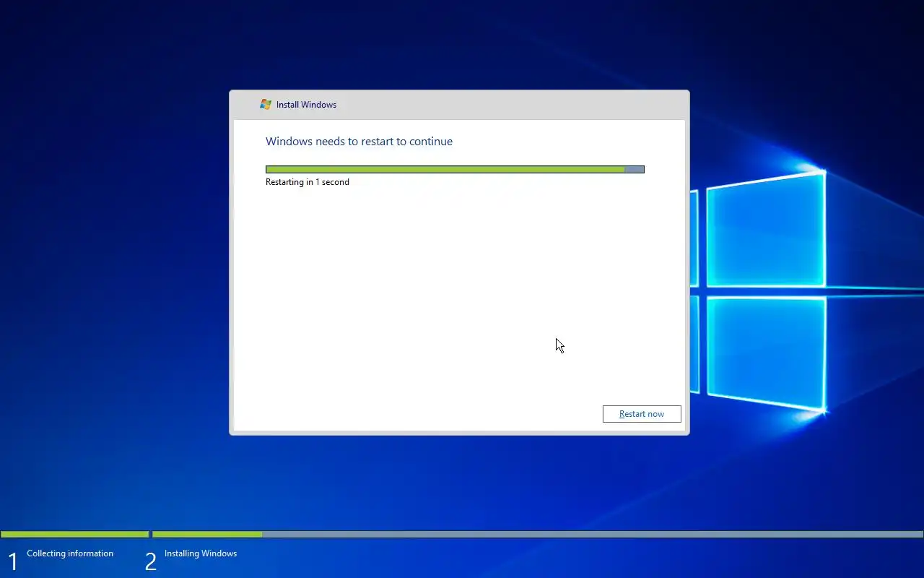Click the Restart now button
The height and width of the screenshot is (578, 924).
pyautogui.click(x=642, y=414)
